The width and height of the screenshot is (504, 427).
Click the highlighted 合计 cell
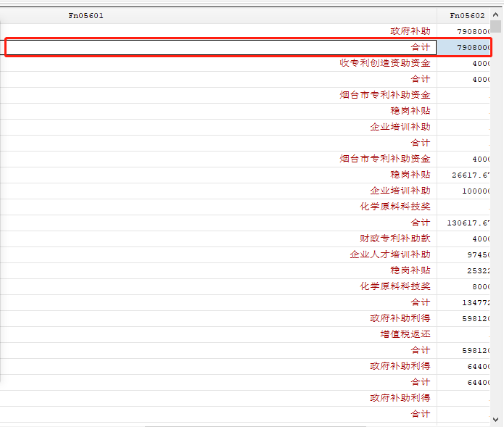point(221,48)
